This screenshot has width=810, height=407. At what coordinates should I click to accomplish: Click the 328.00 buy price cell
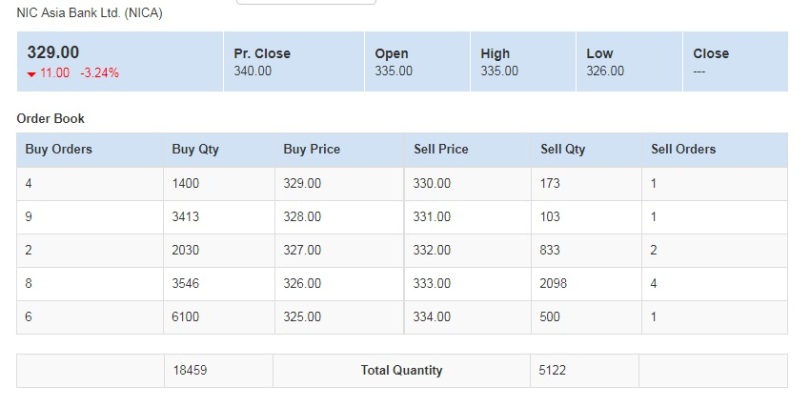point(302,217)
